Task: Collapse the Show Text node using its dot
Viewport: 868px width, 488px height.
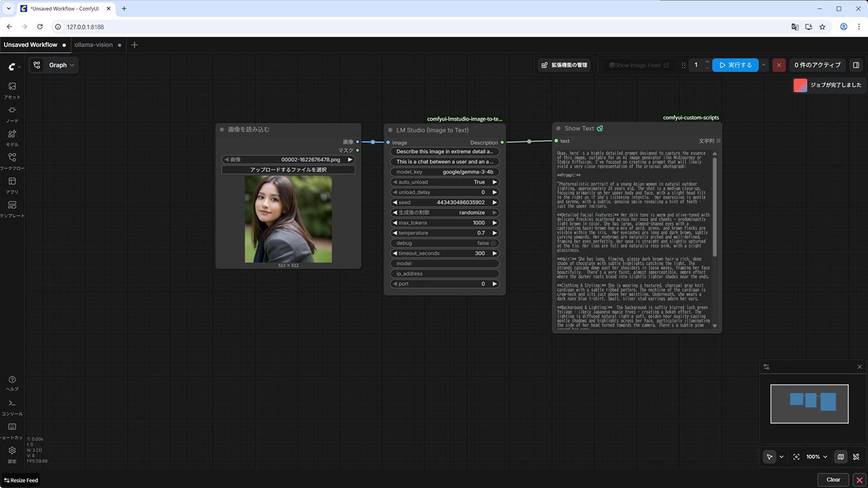Action: tap(559, 129)
